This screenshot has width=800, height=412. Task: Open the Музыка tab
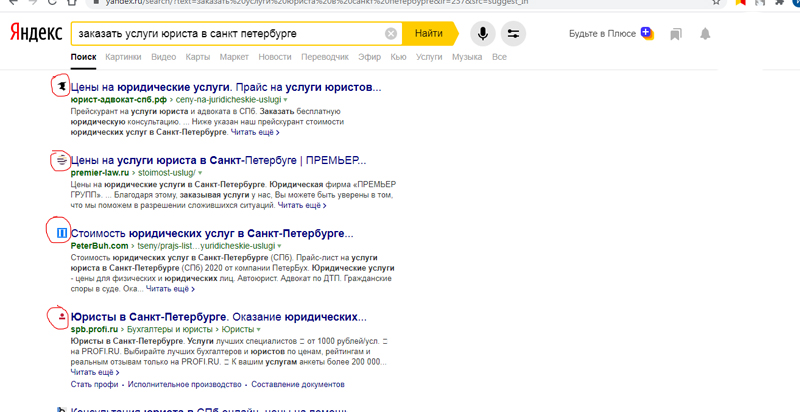tap(467, 57)
